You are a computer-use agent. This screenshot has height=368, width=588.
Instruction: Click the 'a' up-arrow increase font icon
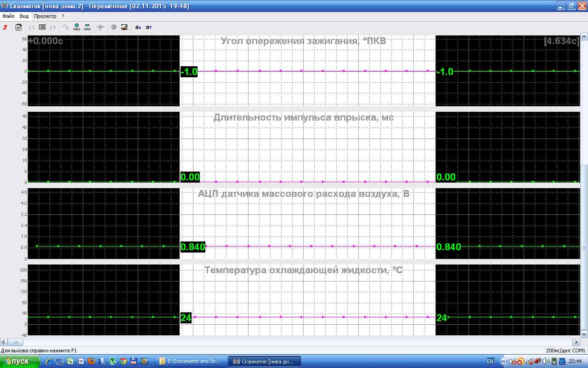click(x=149, y=27)
